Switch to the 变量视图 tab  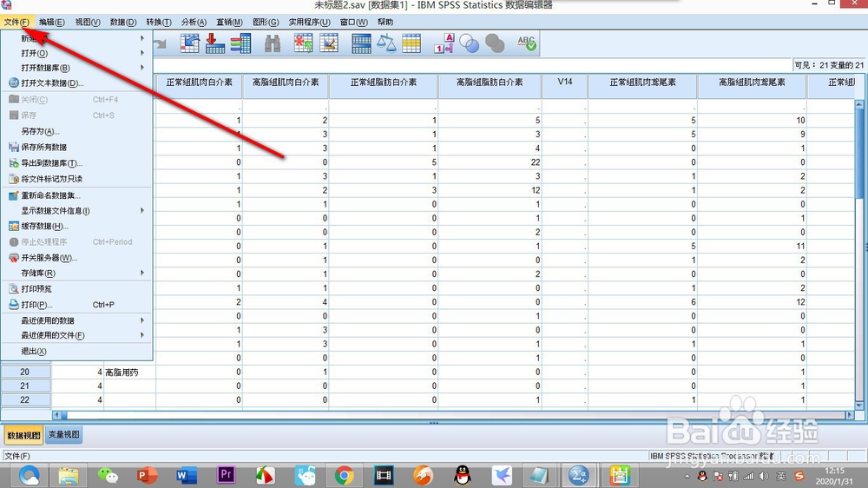pos(63,435)
